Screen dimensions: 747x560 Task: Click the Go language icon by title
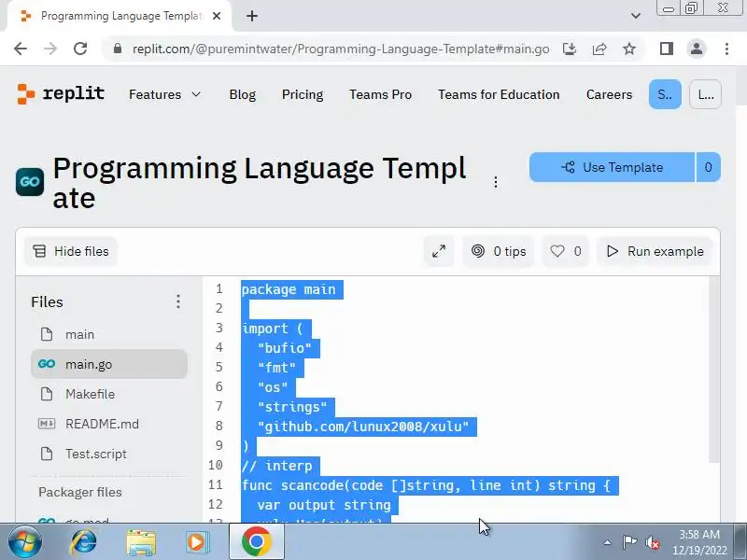(30, 182)
